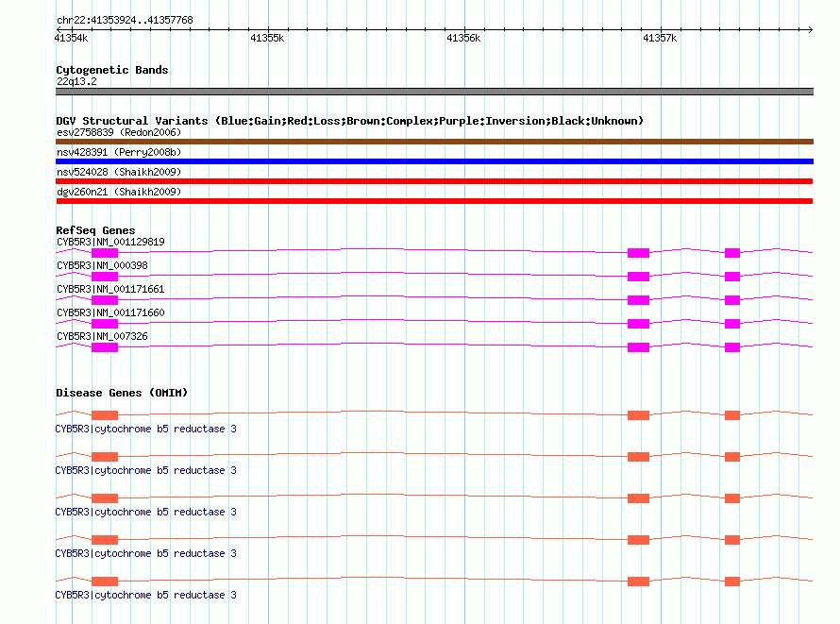This screenshot has width=840, height=624.
Task: Click the first exon in the second OMIM row
Action: click(x=105, y=457)
